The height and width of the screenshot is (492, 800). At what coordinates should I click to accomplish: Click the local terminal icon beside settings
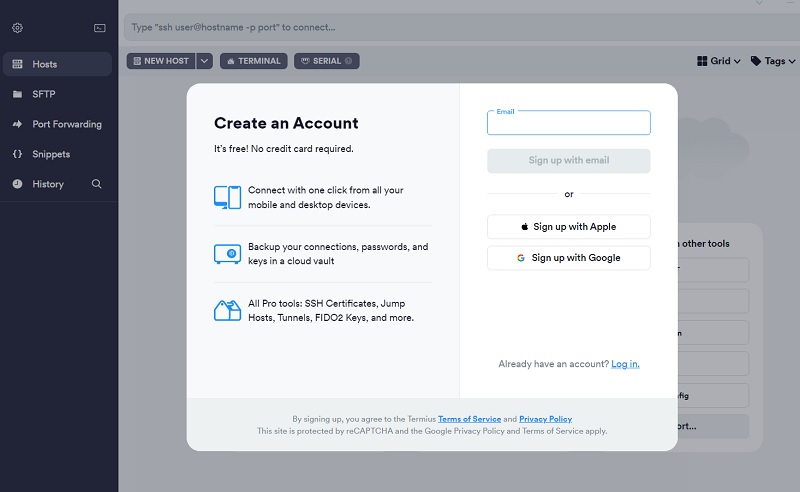(x=99, y=28)
